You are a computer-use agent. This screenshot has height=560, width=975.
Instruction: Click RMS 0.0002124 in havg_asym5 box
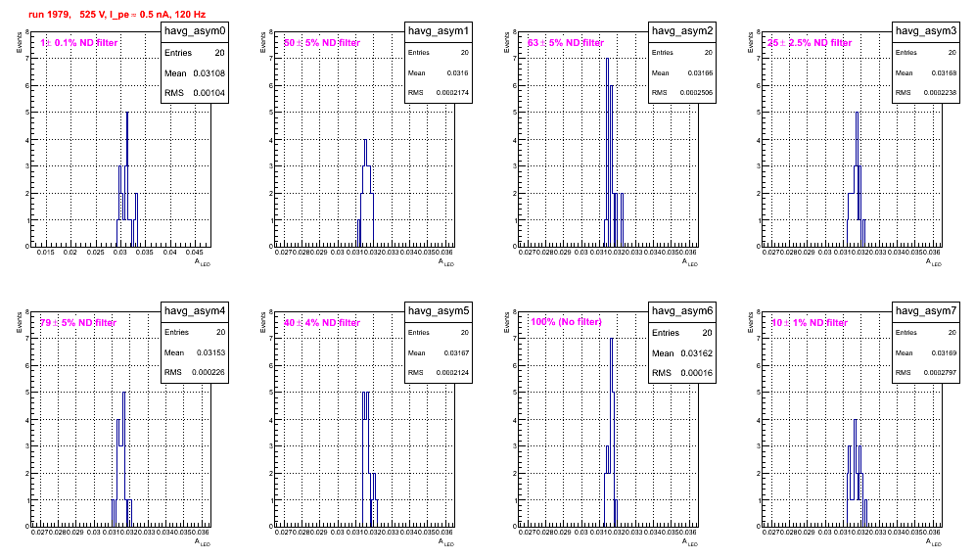coord(439,373)
